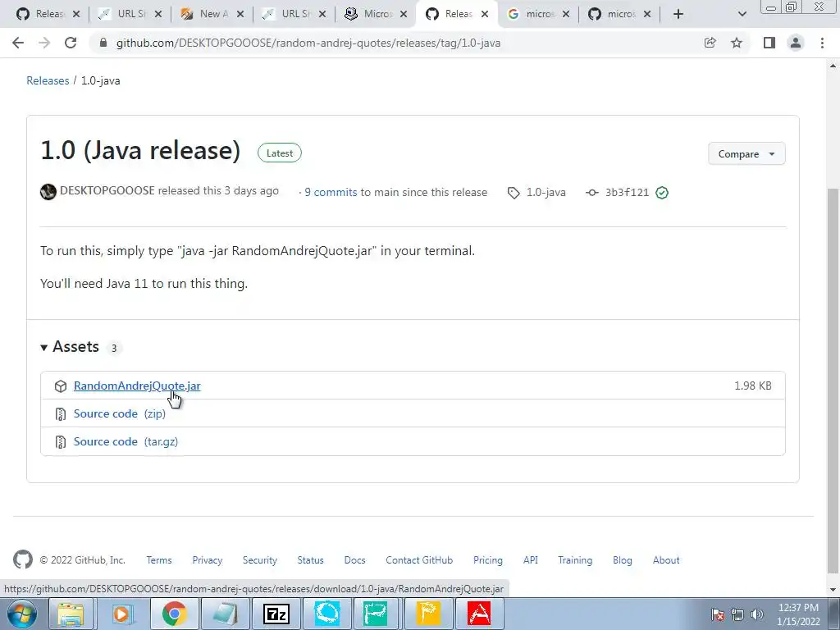The width and height of the screenshot is (840, 630).
Task: Open the Chrome three-dot menu
Action: (x=822, y=43)
